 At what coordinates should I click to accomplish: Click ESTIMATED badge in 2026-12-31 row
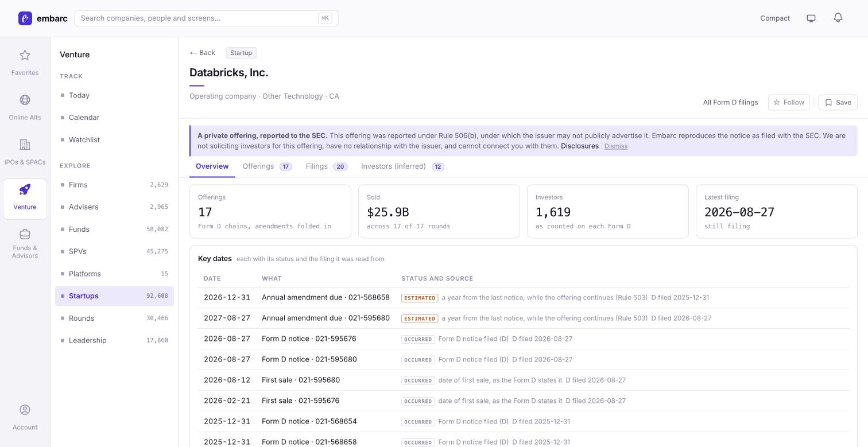[420, 298]
